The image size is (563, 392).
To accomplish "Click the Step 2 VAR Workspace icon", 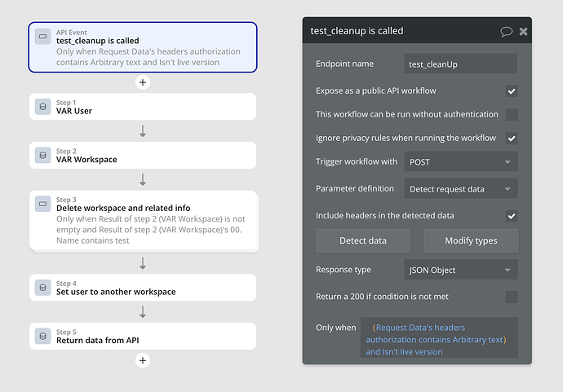I will click(x=43, y=155).
